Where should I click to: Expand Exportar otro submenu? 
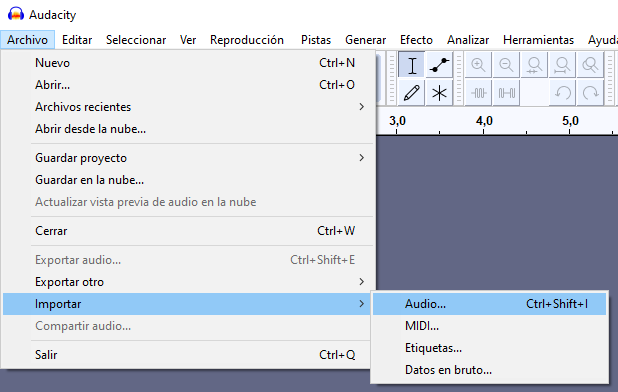click(188, 282)
